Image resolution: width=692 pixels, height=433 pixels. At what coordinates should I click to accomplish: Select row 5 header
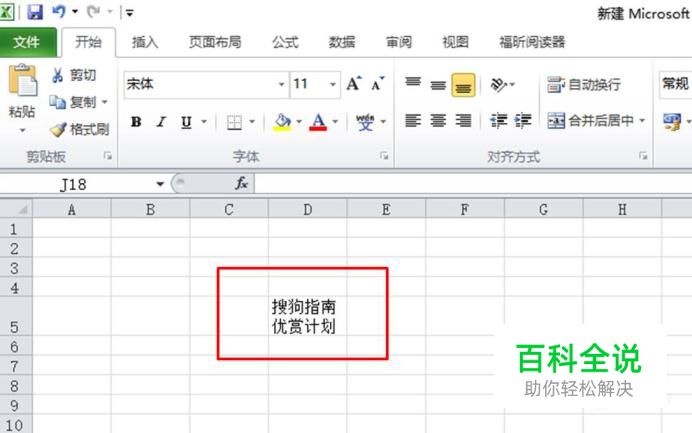pyautogui.click(x=15, y=316)
